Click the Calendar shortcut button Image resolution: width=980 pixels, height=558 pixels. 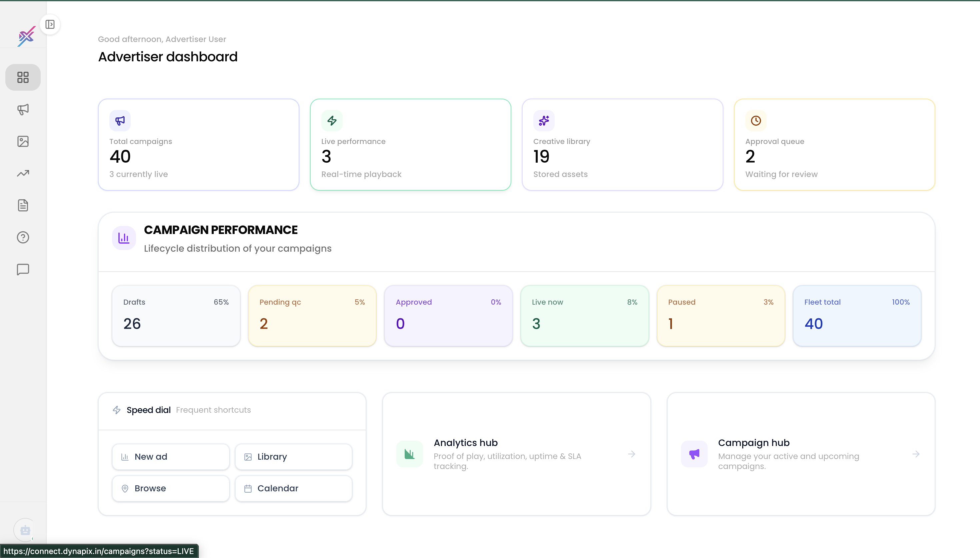coord(293,489)
